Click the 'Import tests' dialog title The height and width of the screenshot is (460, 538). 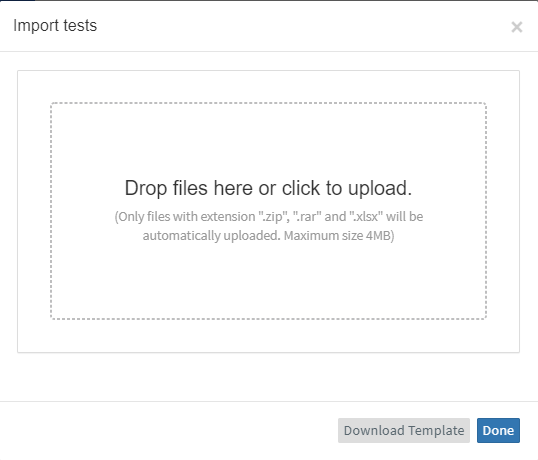tap(55, 25)
